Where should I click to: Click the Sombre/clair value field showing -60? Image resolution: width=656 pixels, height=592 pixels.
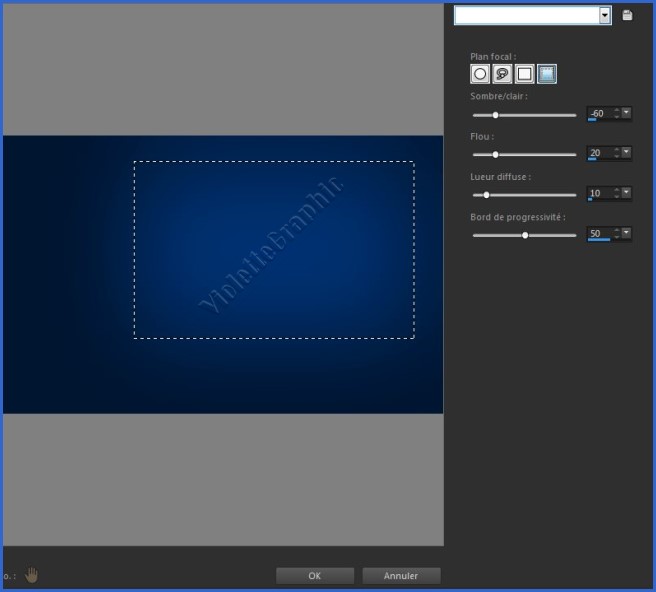click(598, 113)
